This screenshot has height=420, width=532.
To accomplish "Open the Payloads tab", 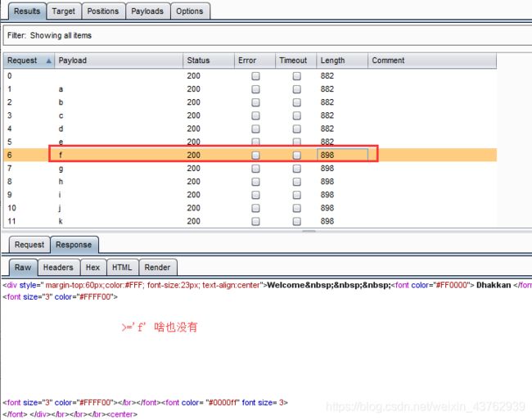I will pos(147,11).
